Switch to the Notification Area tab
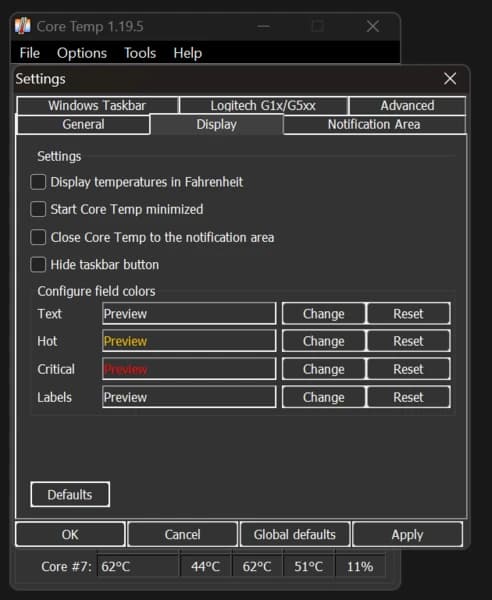492x600 pixels. (374, 124)
